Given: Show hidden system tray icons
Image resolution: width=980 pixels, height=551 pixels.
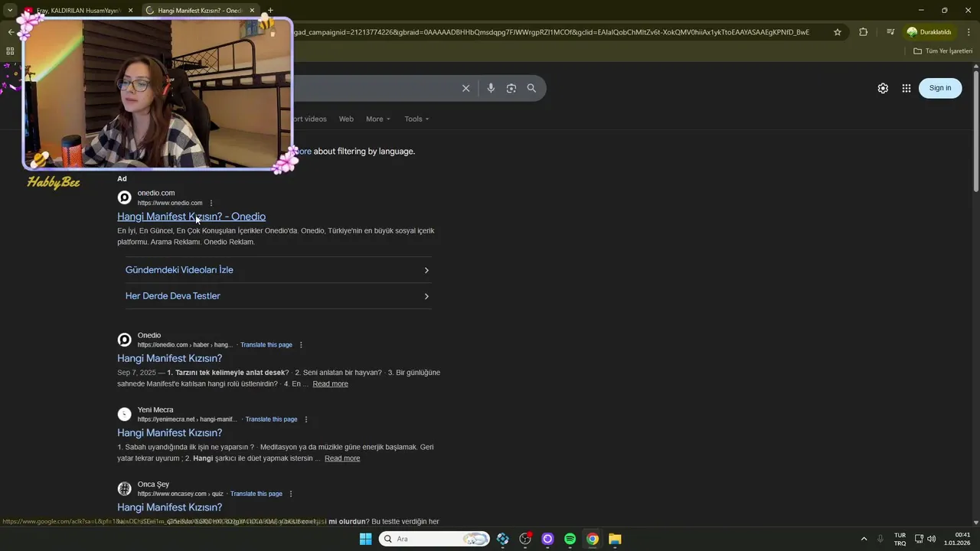Looking at the screenshot, I should (x=864, y=539).
